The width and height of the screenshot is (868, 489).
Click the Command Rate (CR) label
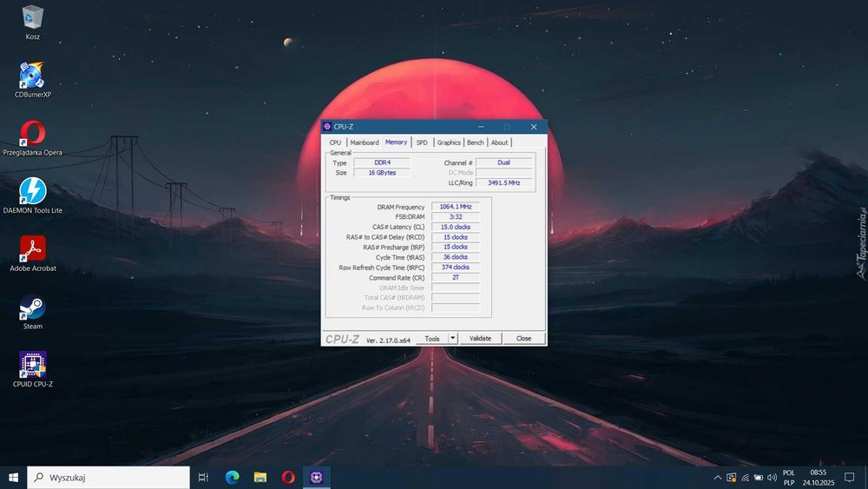[397, 278]
